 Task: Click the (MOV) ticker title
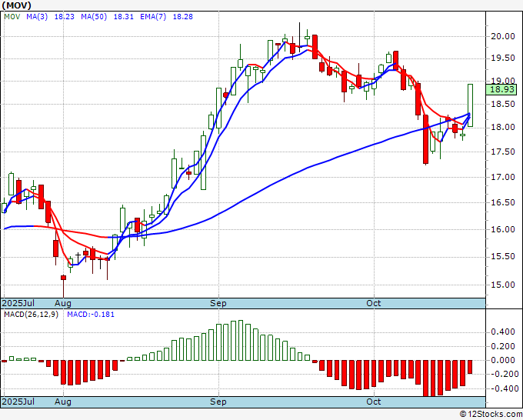(16, 5)
